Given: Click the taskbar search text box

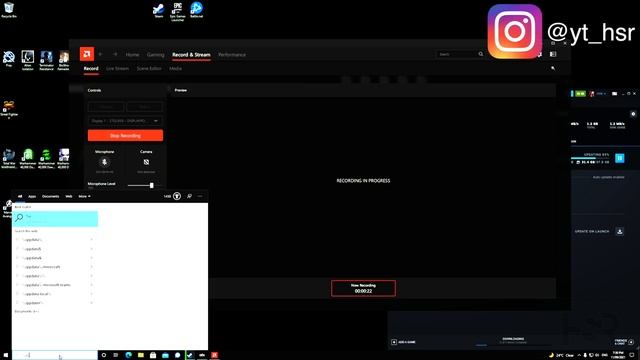Looking at the screenshot, I should pyautogui.click(x=55, y=355).
